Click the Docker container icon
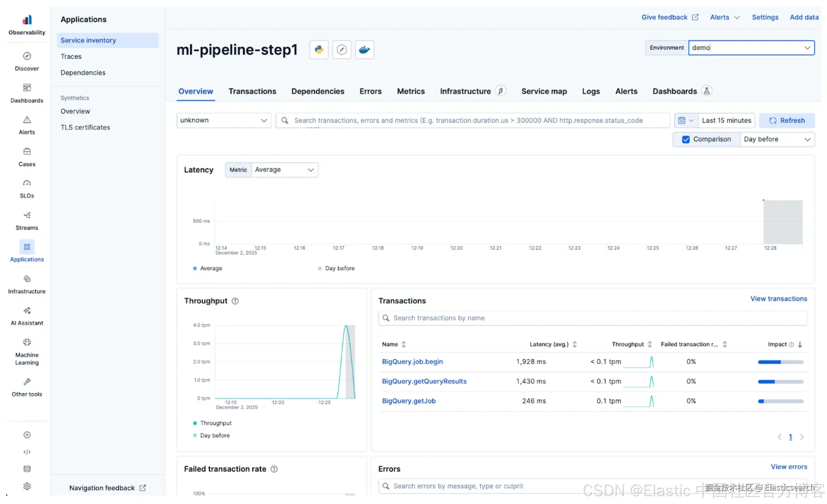The width and height of the screenshot is (827, 504). pyautogui.click(x=364, y=50)
